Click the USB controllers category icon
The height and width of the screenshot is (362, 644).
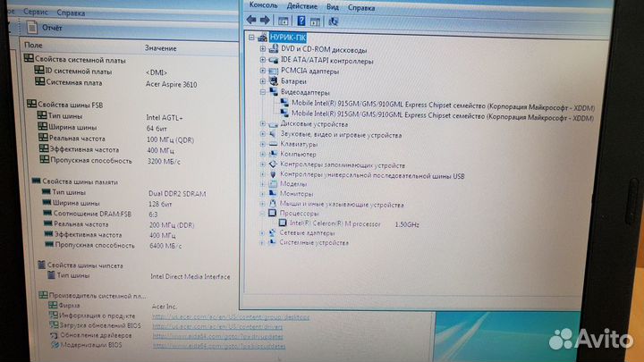click(273, 175)
